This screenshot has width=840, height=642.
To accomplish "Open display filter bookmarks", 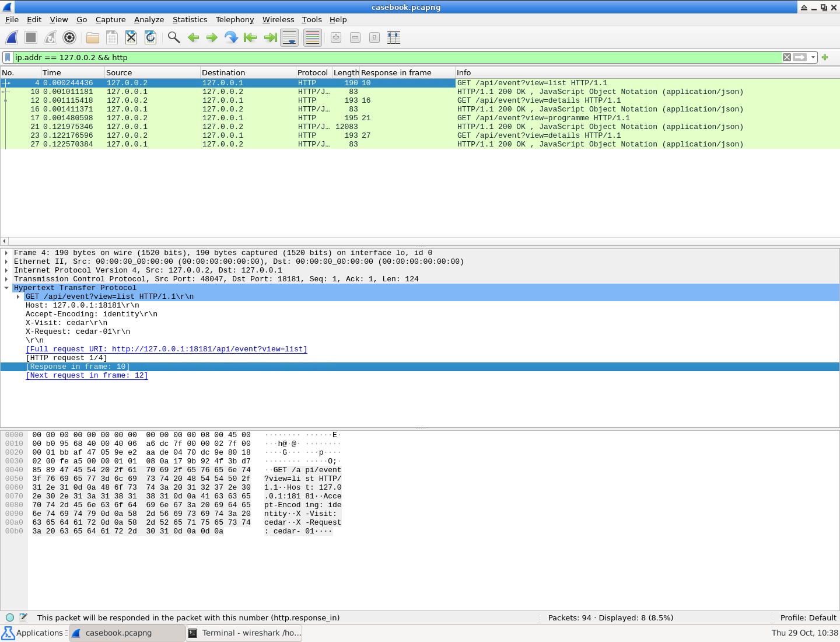I will [x=8, y=57].
